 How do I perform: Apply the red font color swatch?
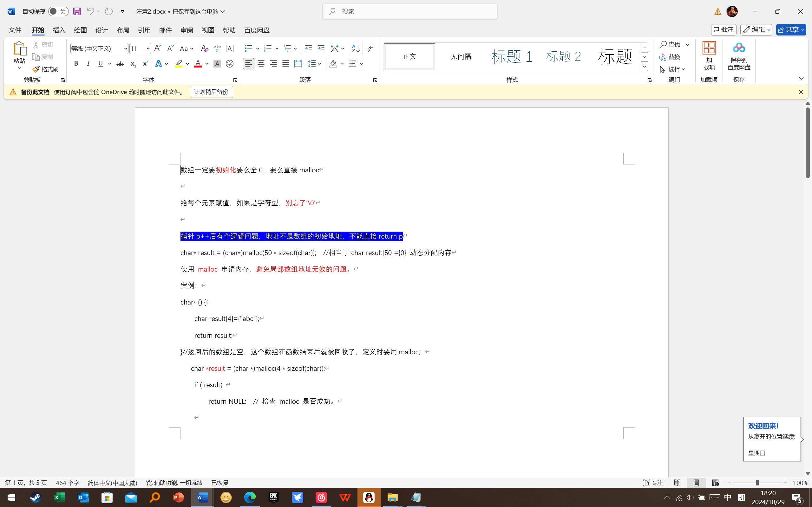[x=198, y=63]
